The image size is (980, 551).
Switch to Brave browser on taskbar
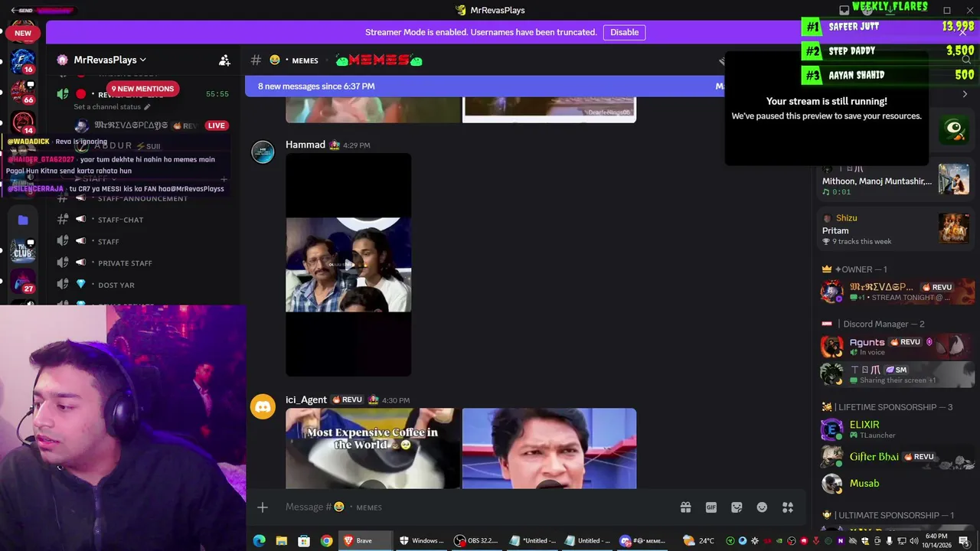tap(364, 541)
